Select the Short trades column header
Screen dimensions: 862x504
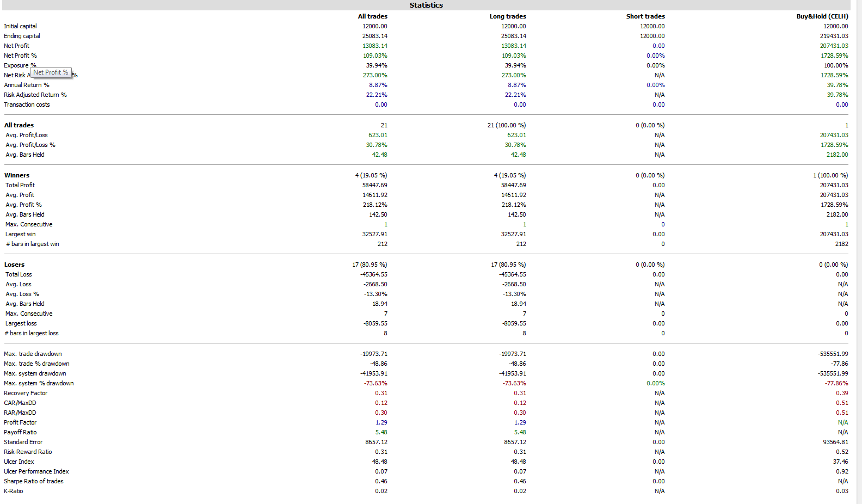[645, 16]
